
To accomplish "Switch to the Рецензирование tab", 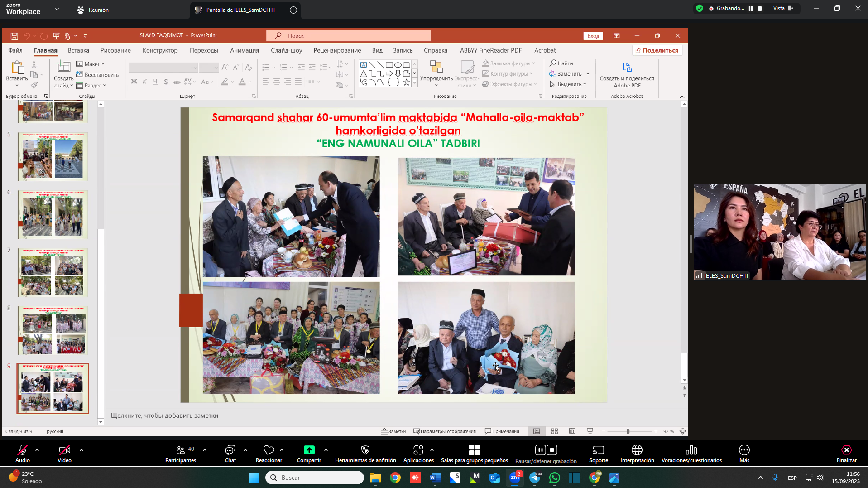I will point(337,50).
